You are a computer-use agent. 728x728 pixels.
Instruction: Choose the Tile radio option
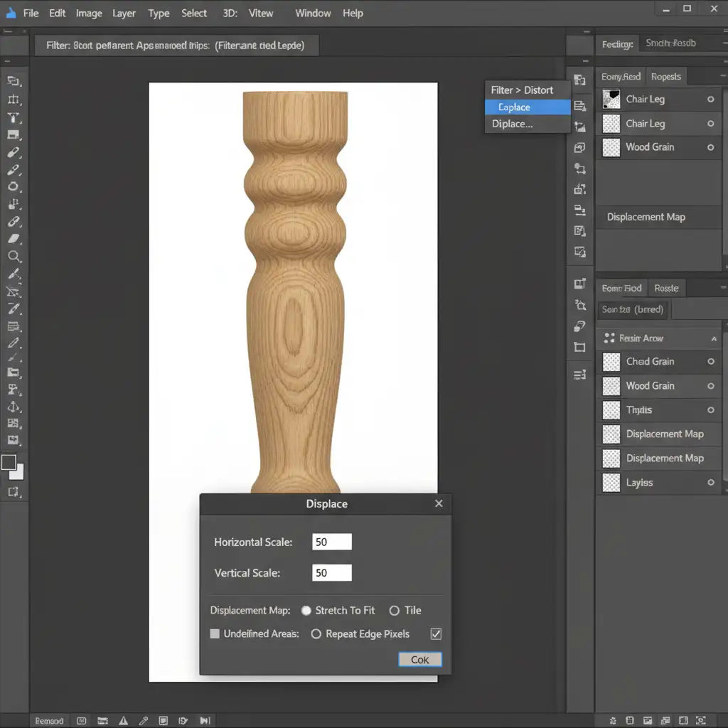point(395,611)
